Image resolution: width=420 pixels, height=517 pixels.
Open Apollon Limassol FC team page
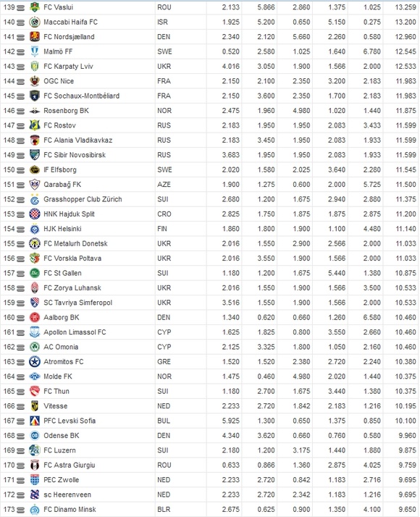click(75, 332)
